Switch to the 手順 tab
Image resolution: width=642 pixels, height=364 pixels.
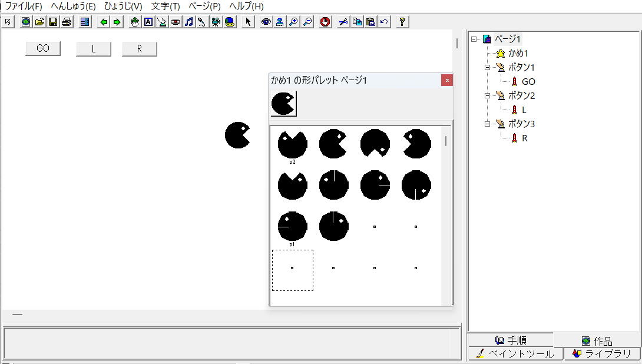(x=510, y=340)
